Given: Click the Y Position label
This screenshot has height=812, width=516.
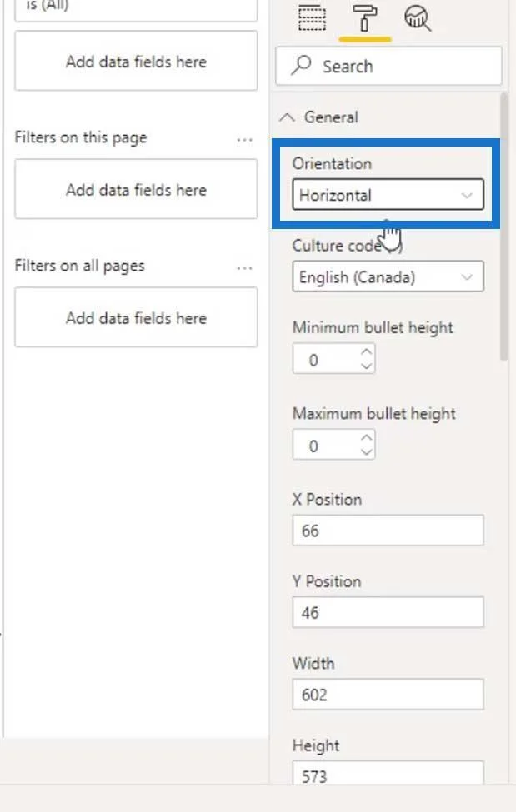Looking at the screenshot, I should [327, 581].
